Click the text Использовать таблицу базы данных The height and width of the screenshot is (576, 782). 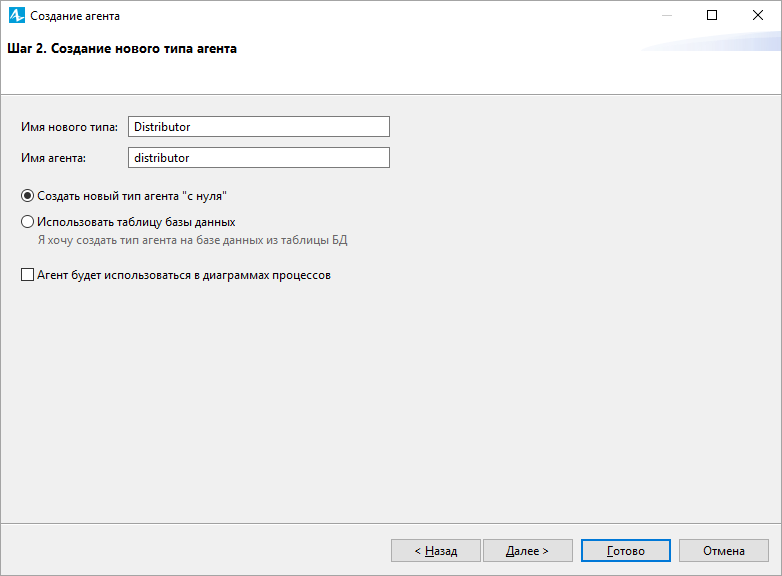(x=136, y=222)
